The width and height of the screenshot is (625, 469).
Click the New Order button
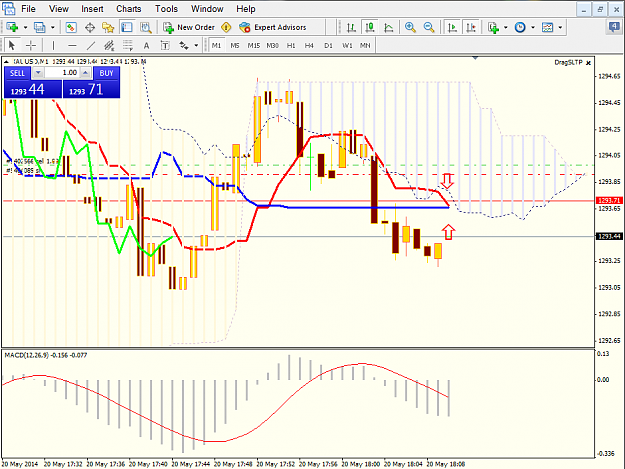[189, 27]
